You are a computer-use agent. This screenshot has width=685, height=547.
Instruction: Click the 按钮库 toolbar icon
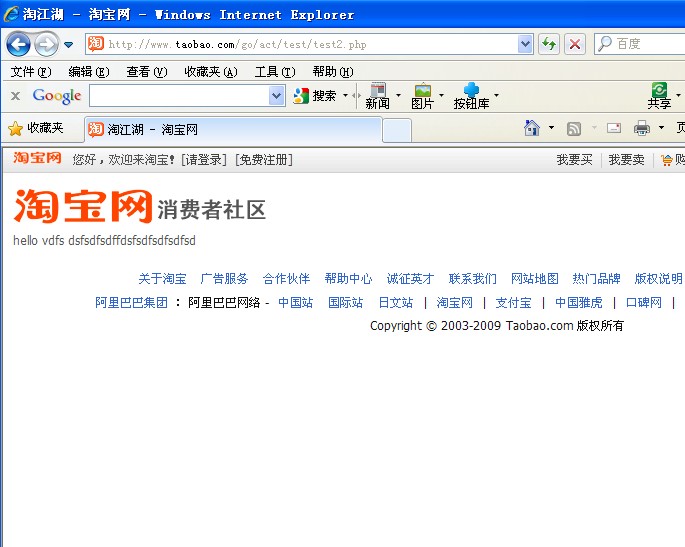(471, 96)
